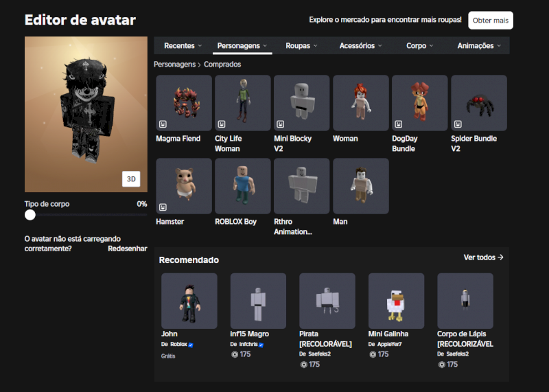The image size is (549, 392).
Task: Click the Obter mais button
Action: [490, 21]
